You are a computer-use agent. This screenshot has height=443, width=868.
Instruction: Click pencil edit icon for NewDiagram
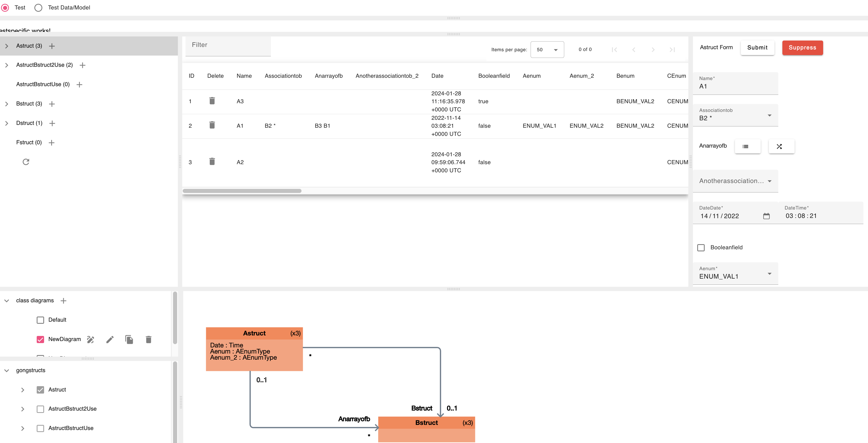click(x=110, y=340)
